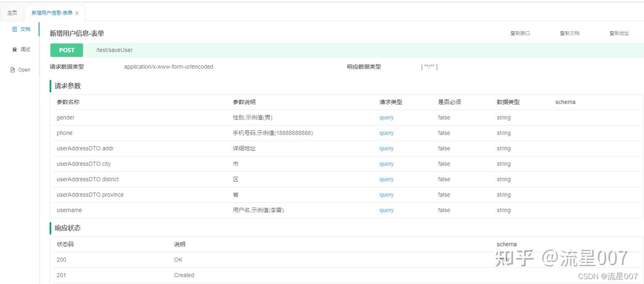Click the 请求参数 section heading
Screen dimensions: 644x284
[x=68, y=86]
